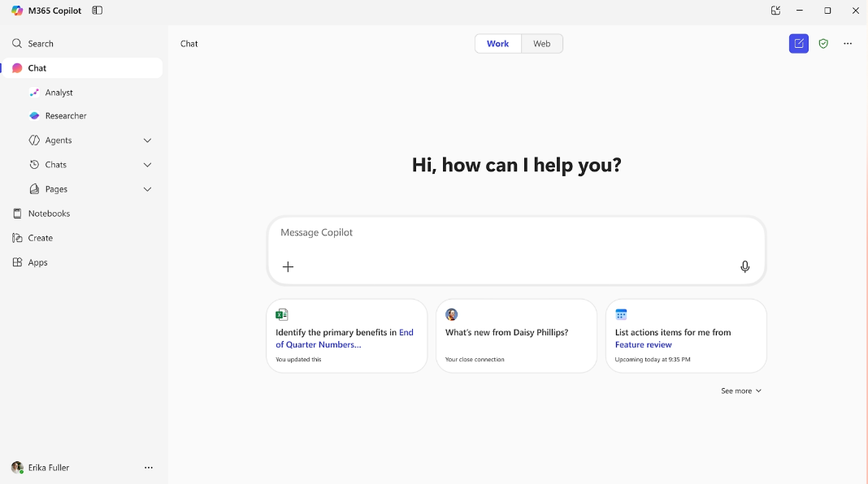868x484 pixels.
Task: Click the Agents item icon
Action: click(34, 140)
